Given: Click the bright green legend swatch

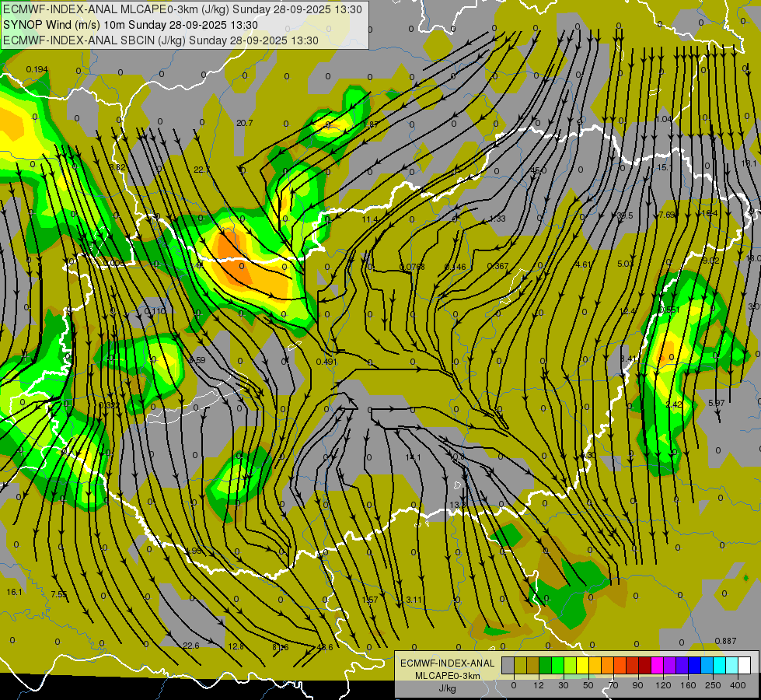Looking at the screenshot, I should [557, 666].
